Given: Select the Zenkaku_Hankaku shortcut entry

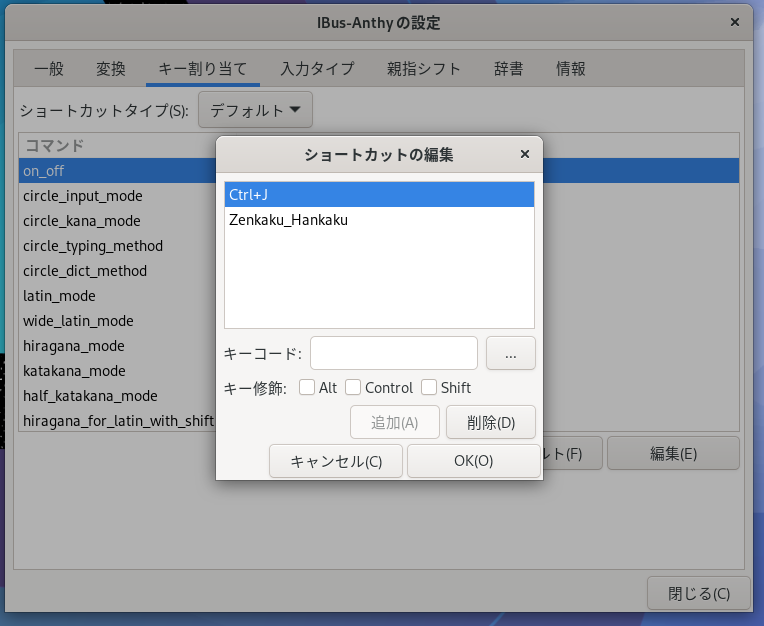Looking at the screenshot, I should [x=379, y=220].
